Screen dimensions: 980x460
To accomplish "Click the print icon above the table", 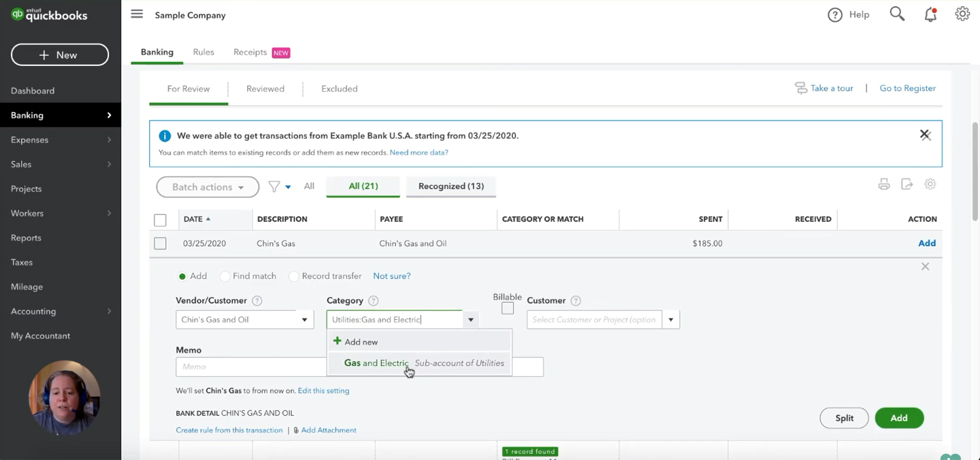I will coord(884,184).
